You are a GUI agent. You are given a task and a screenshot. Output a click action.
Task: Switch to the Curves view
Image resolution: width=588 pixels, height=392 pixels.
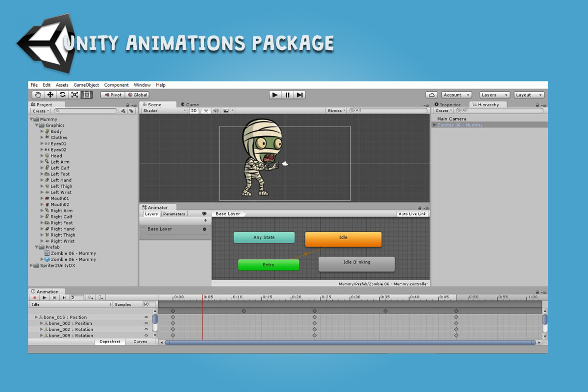point(141,342)
